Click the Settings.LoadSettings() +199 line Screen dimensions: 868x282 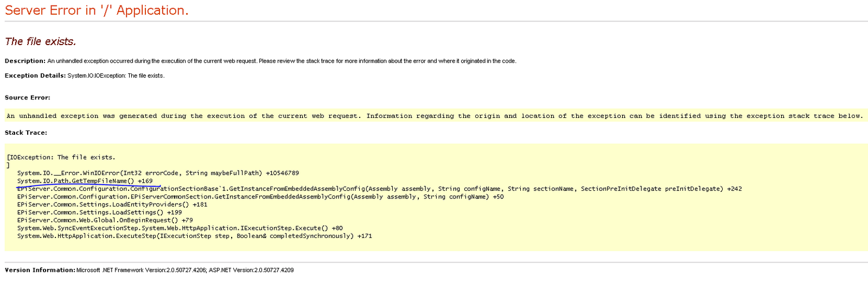[99, 212]
